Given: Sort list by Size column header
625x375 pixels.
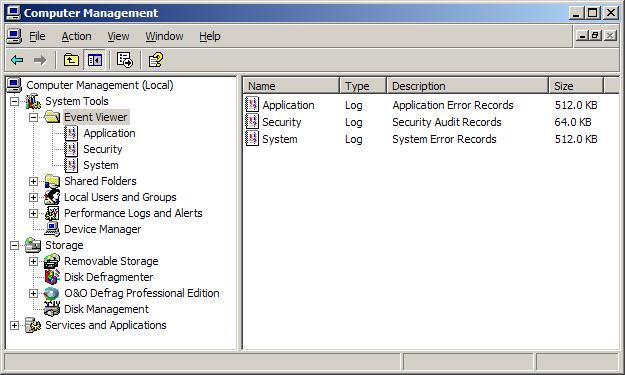Looking at the screenshot, I should pos(576,86).
